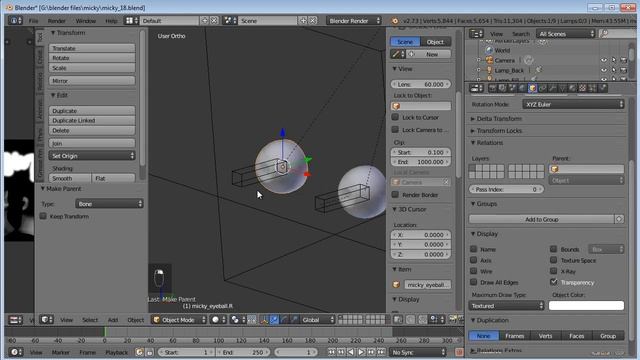The image size is (640, 360).
Task: Open the XYZ Euler rotation mode dropdown
Action: pyautogui.click(x=573, y=104)
